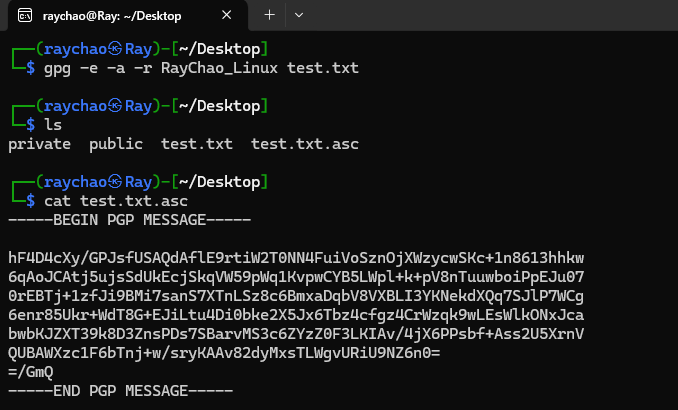Click the RayChao_Linux recipient in the gpg command
The height and width of the screenshot is (410, 678).
pos(219,68)
